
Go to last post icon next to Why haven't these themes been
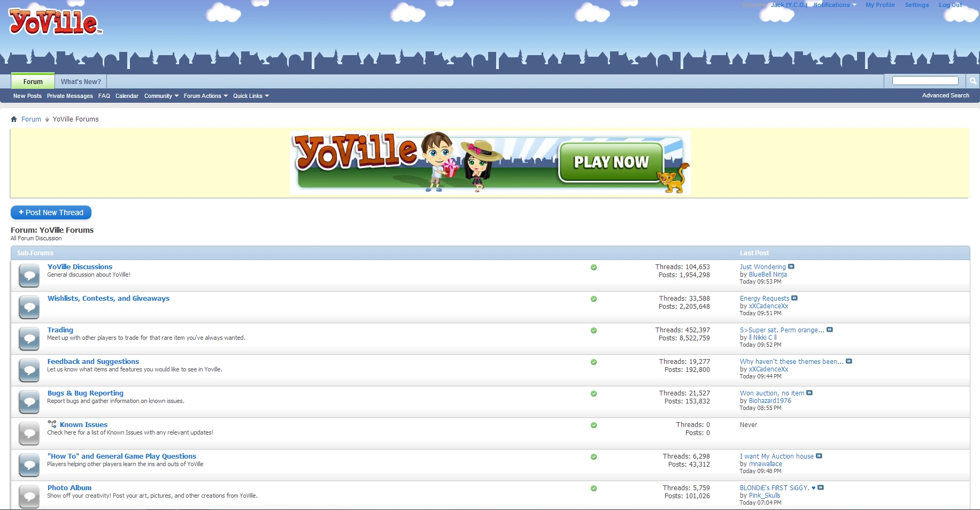pyautogui.click(x=849, y=361)
